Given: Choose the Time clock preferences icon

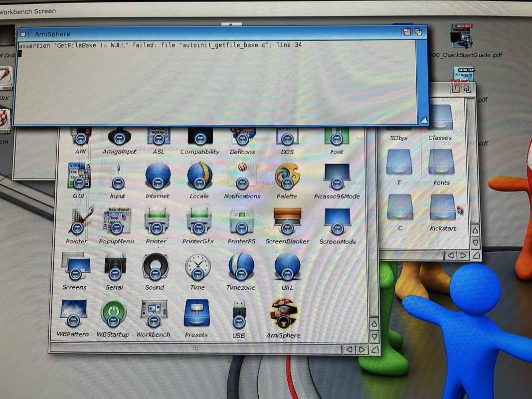Looking at the screenshot, I should (x=198, y=267).
